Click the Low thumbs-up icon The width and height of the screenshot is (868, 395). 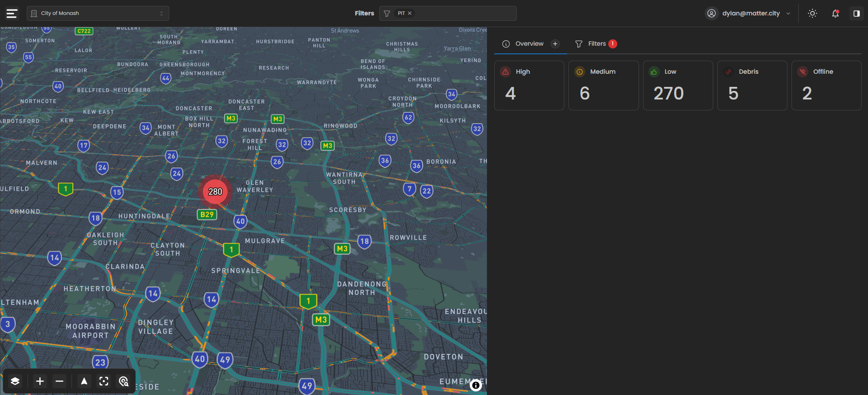[x=654, y=71]
